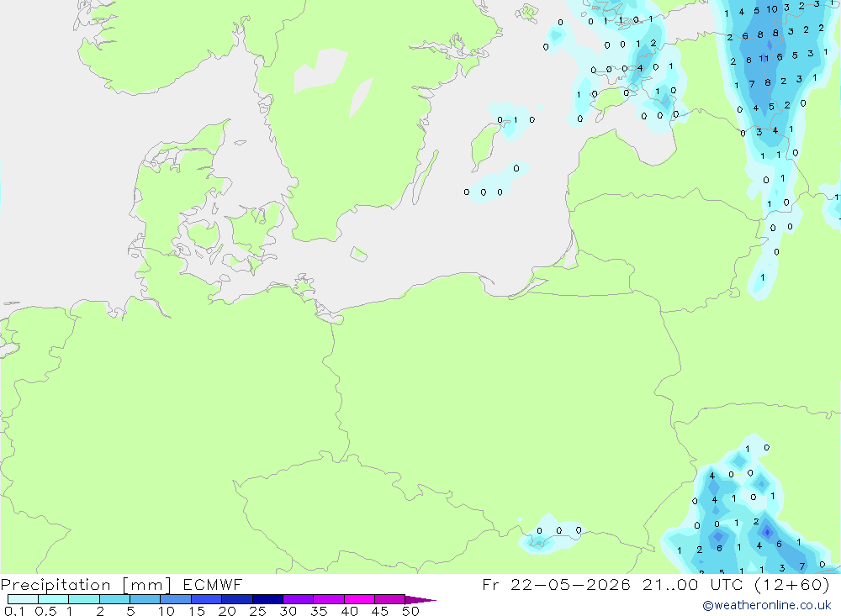Click the legend label "0.5"
This screenshot has width=841, height=616.
tap(45, 611)
